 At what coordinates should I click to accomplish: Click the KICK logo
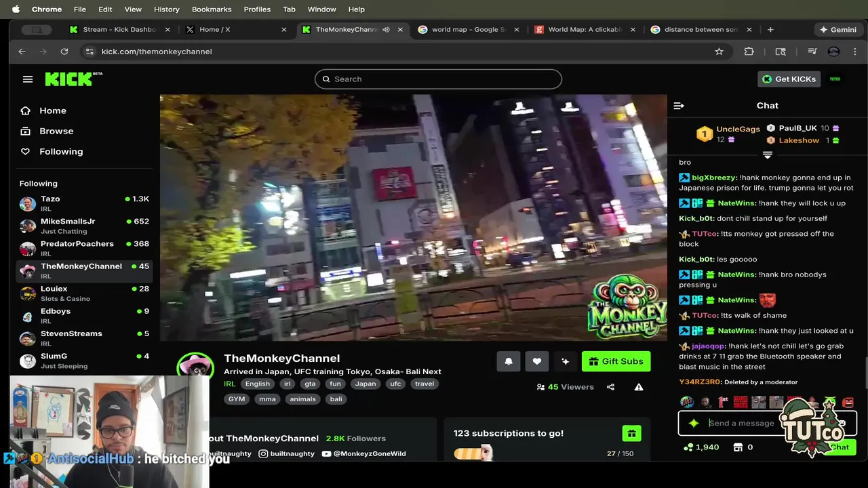[x=73, y=79]
